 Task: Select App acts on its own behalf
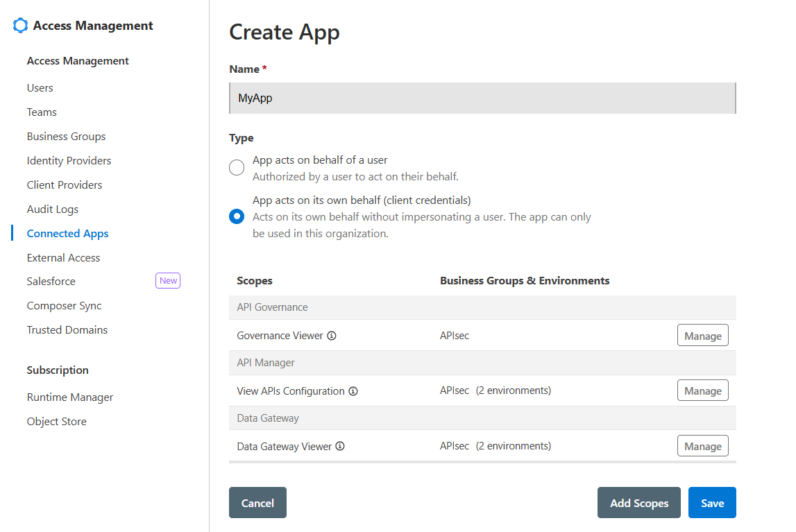[237, 216]
